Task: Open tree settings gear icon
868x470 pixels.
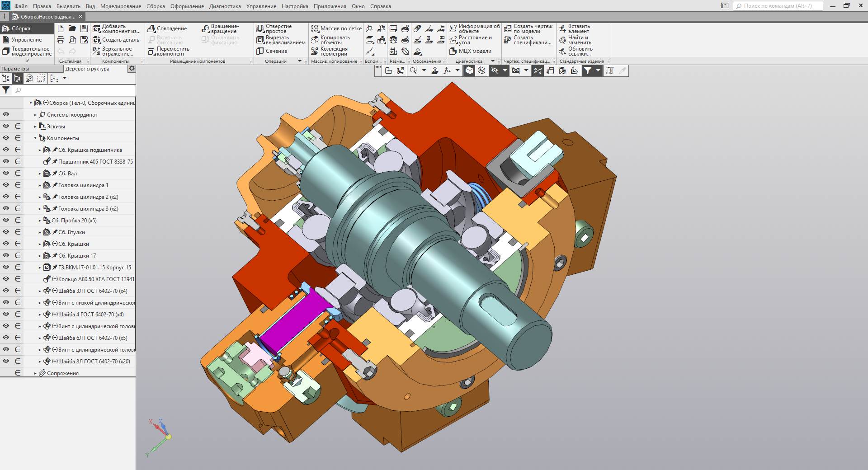Action: click(132, 69)
